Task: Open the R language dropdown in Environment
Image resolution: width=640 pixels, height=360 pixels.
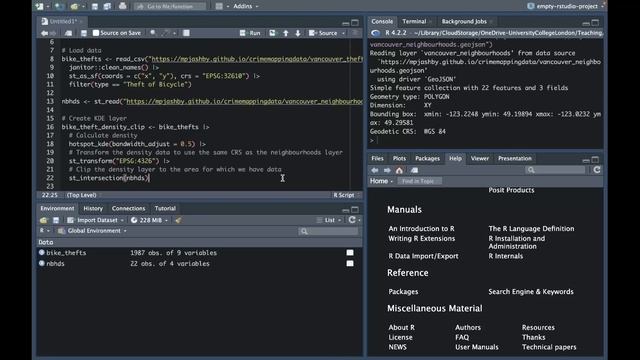Action: tap(44, 231)
